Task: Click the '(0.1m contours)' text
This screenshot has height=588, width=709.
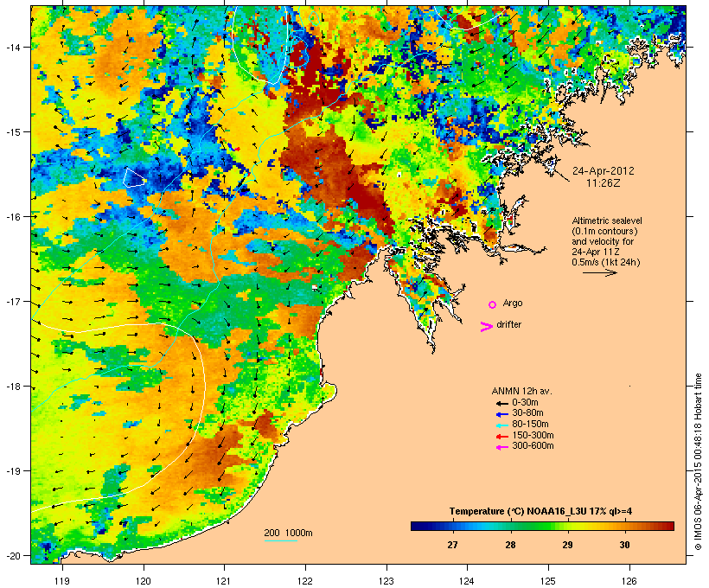Action: click(604, 231)
